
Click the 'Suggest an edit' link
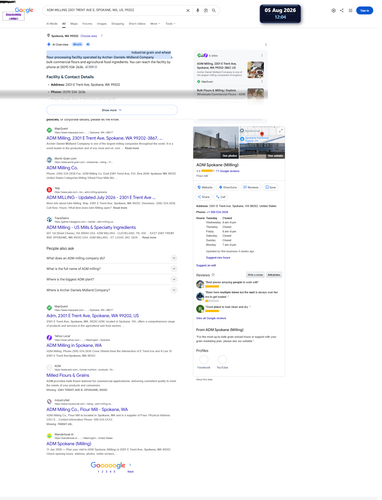(x=206, y=265)
